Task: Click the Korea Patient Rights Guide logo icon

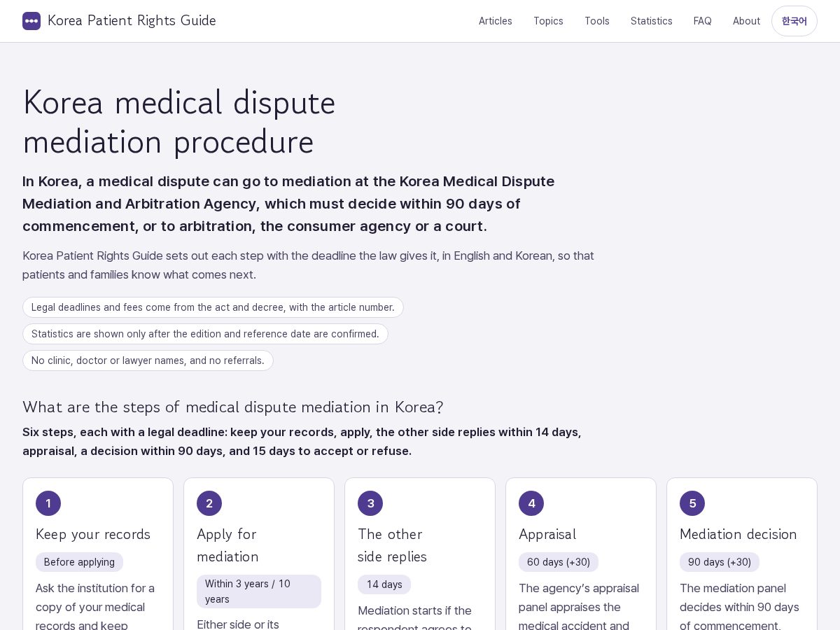Action: [31, 21]
